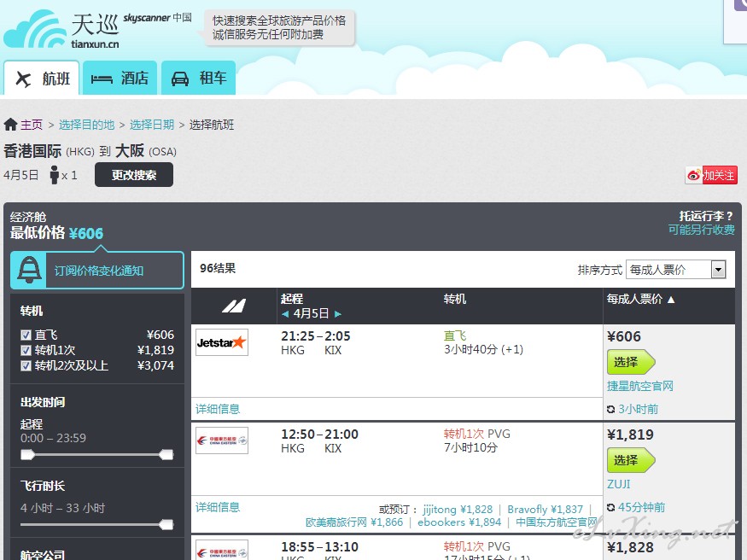747x560 pixels.
Task: Click the 直飞 label on Jetstar flight
Action: pyautogui.click(x=455, y=335)
